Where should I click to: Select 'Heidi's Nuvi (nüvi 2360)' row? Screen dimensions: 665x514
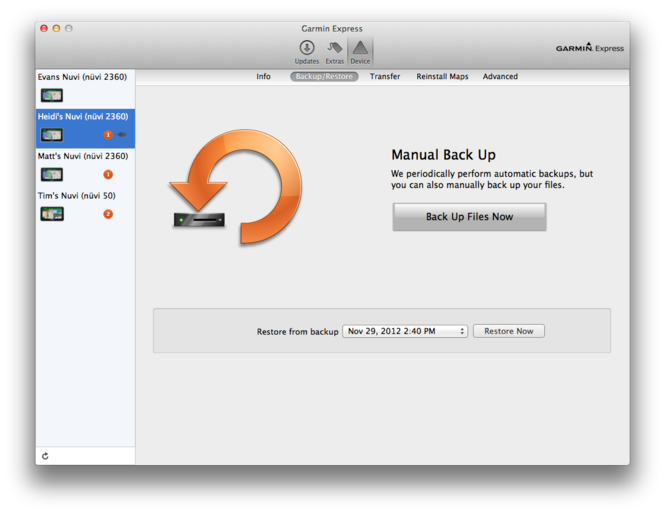click(85, 128)
